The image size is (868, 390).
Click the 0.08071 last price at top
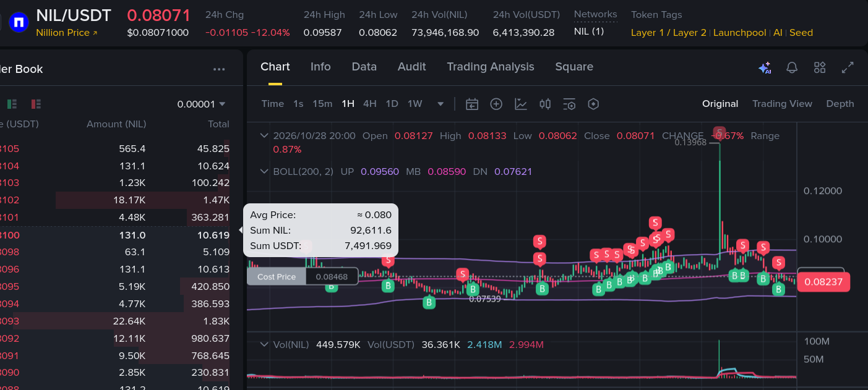coord(159,15)
